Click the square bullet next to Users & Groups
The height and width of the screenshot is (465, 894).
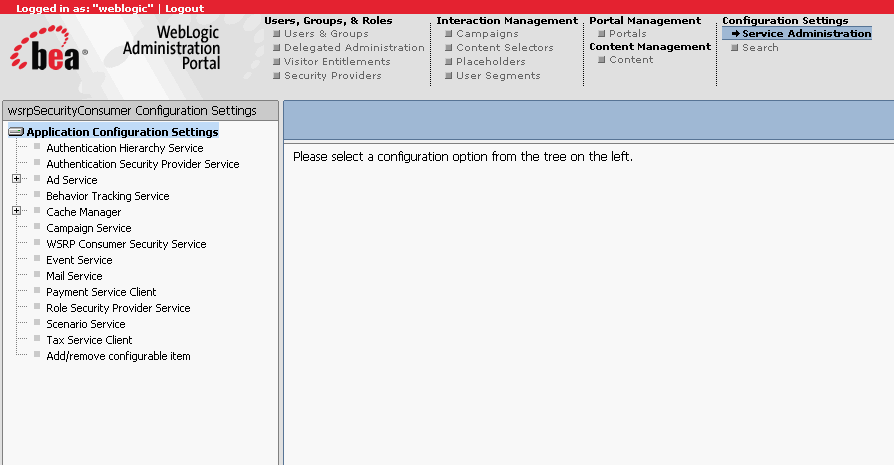click(277, 34)
